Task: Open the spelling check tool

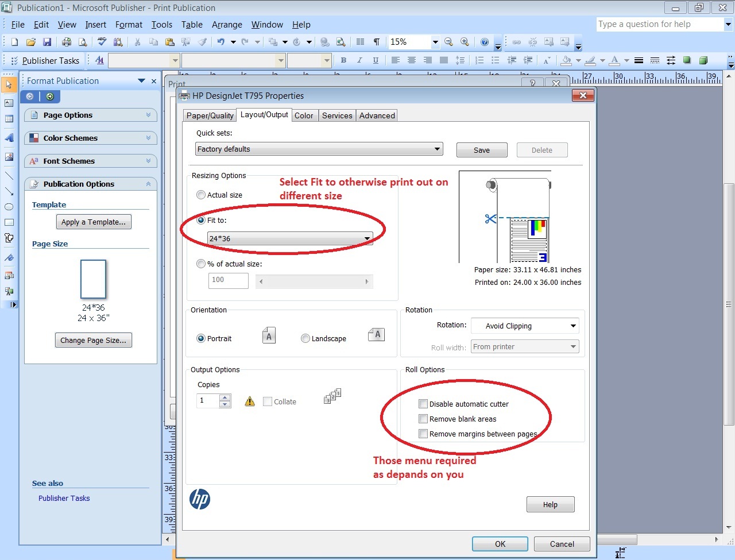Action: pyautogui.click(x=102, y=42)
